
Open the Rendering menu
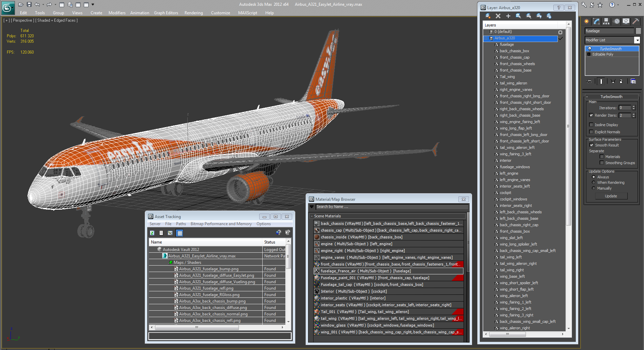[x=193, y=13]
